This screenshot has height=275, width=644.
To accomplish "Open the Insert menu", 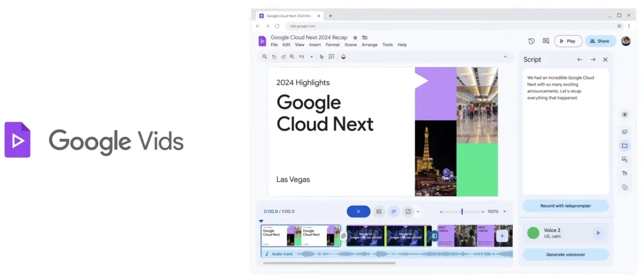I will 315,45.
